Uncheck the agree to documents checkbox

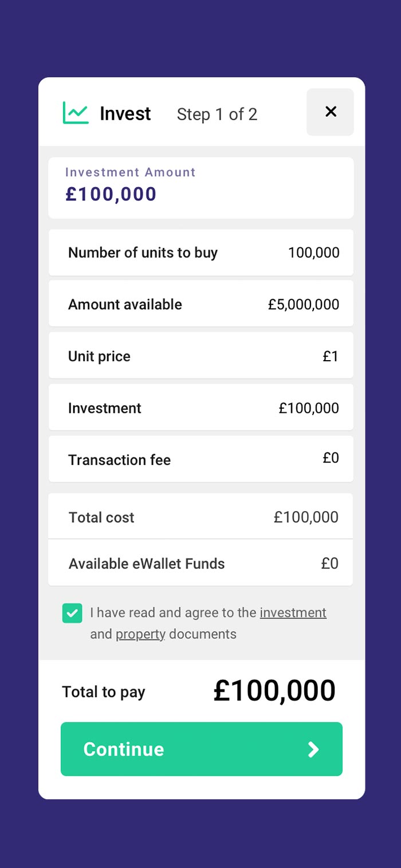click(x=72, y=613)
